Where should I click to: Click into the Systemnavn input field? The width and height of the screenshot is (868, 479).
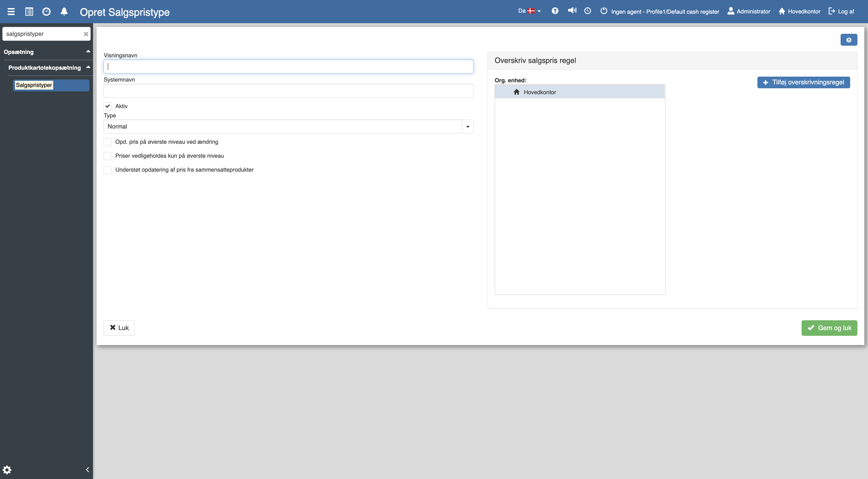pos(288,91)
